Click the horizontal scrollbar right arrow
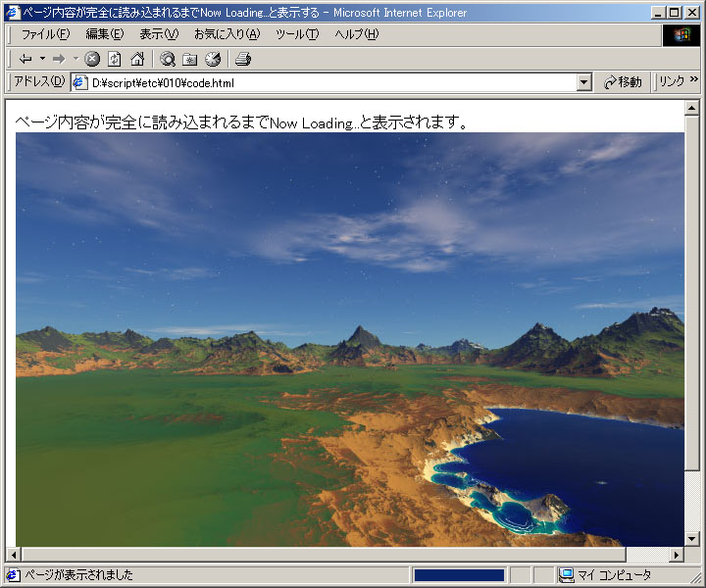The width and height of the screenshot is (706, 588). click(677, 555)
